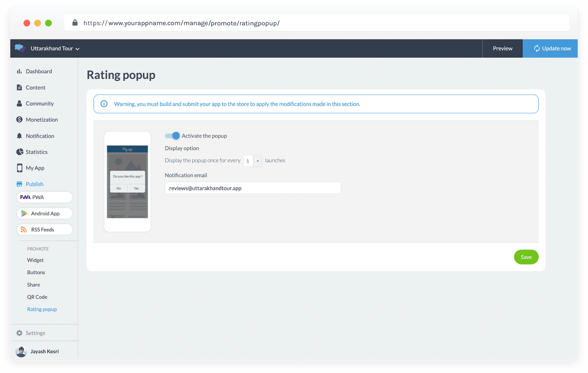Open the Android App publish option
This screenshot has height=373, width=588.
pyautogui.click(x=44, y=213)
